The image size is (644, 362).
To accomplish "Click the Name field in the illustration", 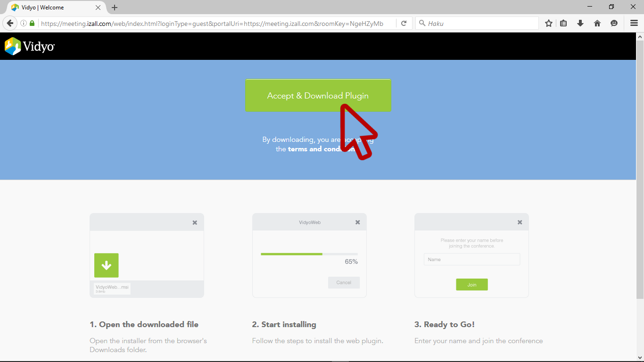I will click(x=472, y=259).
